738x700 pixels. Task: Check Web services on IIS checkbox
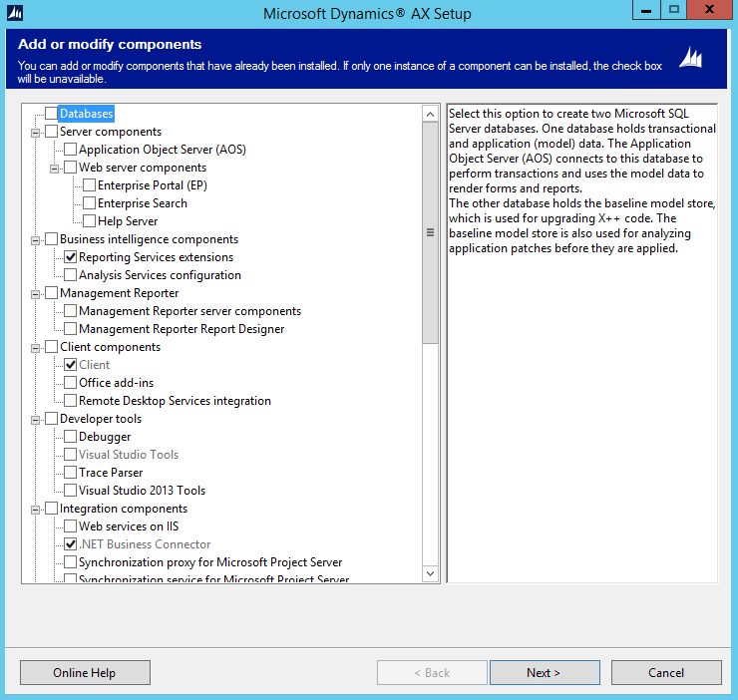pos(70,525)
